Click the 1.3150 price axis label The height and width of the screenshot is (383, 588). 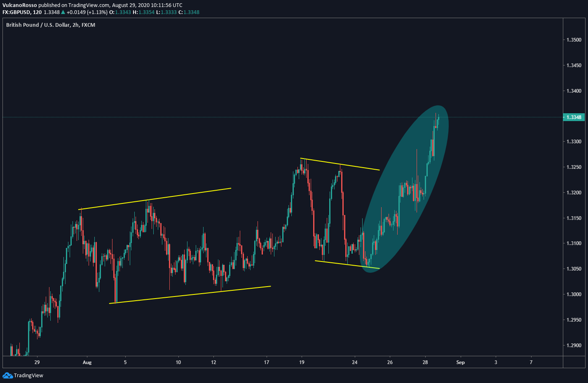pos(574,218)
